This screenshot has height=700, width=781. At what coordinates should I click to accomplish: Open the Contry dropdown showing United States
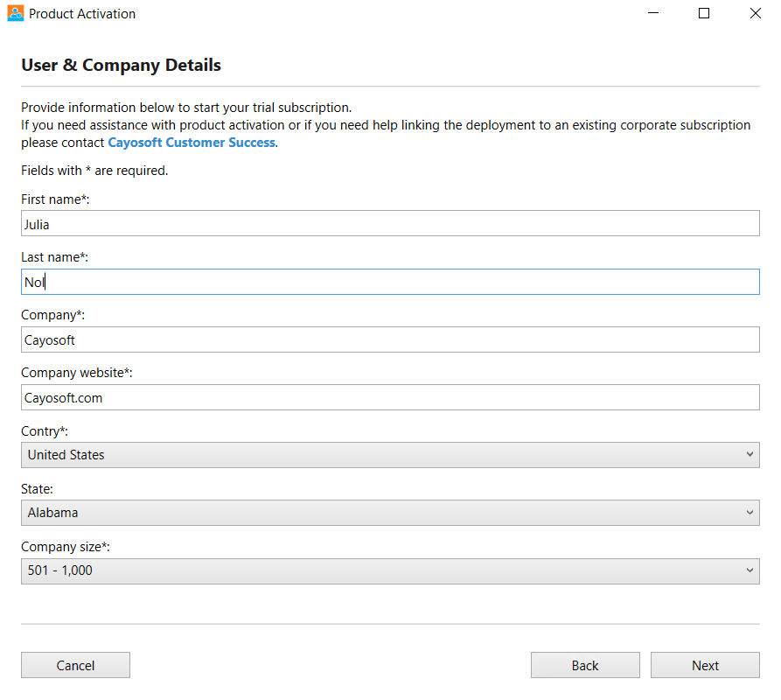pyautogui.click(x=390, y=455)
